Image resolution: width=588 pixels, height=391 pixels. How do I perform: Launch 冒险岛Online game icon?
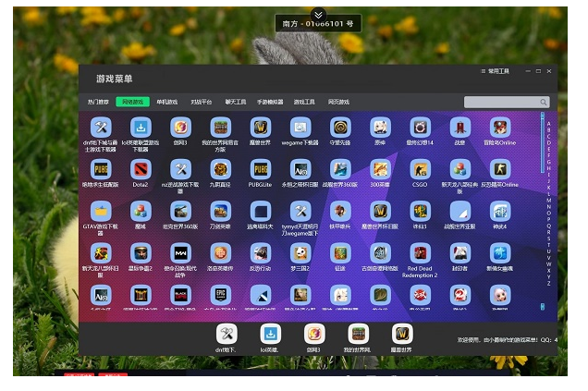(500, 128)
